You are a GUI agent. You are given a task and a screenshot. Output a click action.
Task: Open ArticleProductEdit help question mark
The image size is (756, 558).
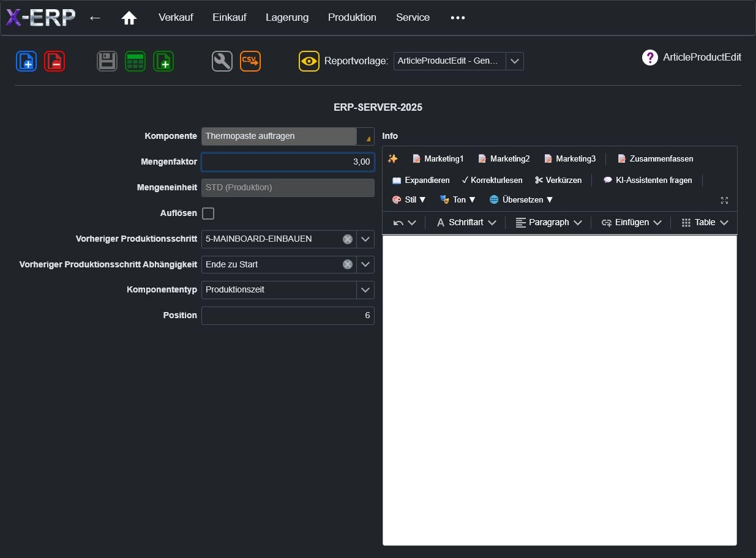point(649,58)
